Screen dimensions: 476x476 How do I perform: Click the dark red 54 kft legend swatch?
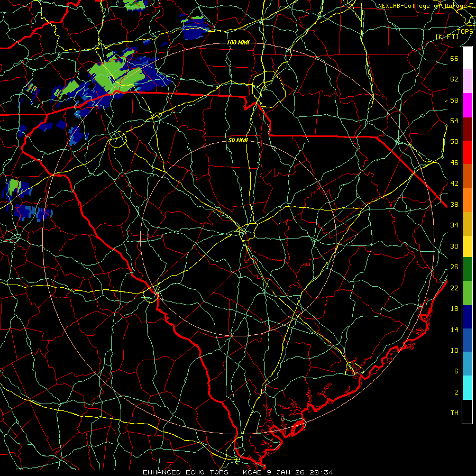[x=467, y=129]
